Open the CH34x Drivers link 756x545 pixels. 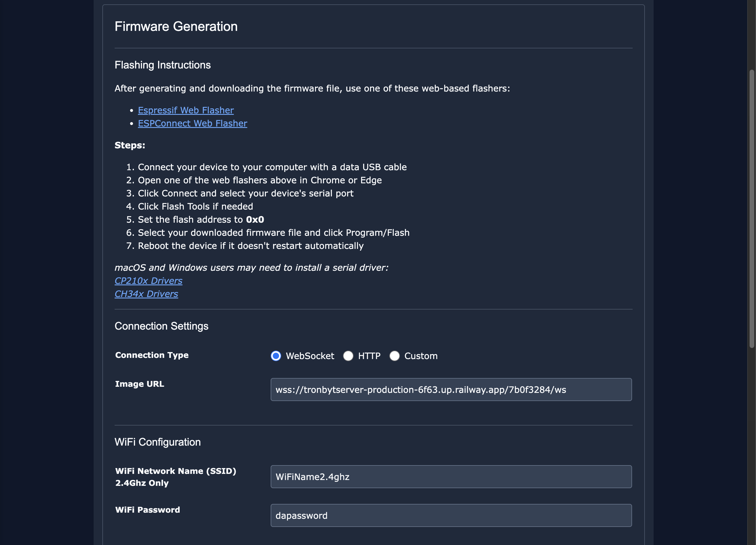[x=146, y=294]
